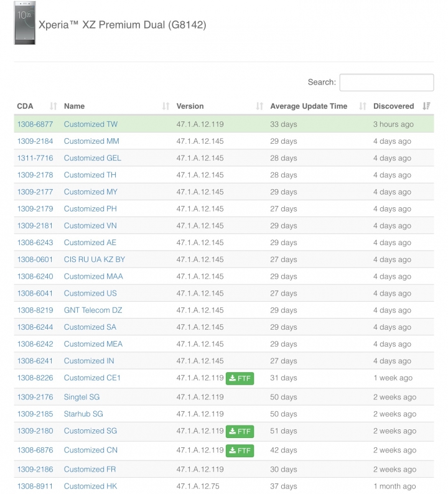Click the Average Update Time header
448x494 pixels.
(309, 106)
